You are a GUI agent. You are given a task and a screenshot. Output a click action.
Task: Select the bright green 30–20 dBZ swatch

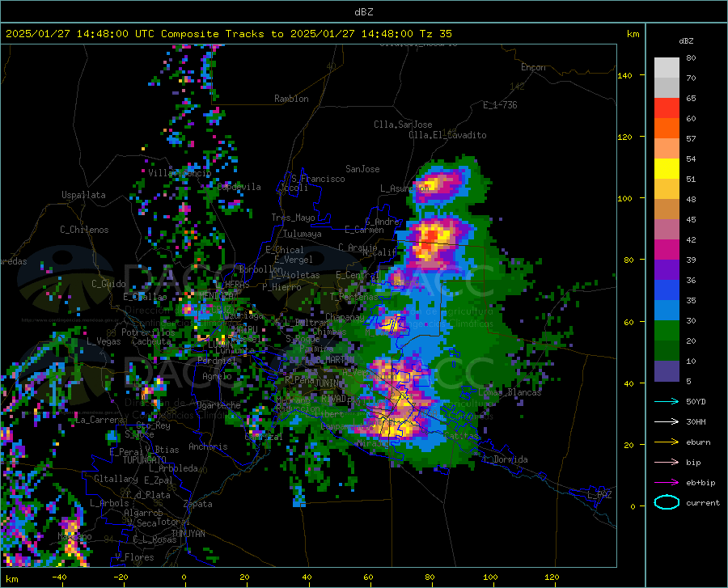[667, 331]
